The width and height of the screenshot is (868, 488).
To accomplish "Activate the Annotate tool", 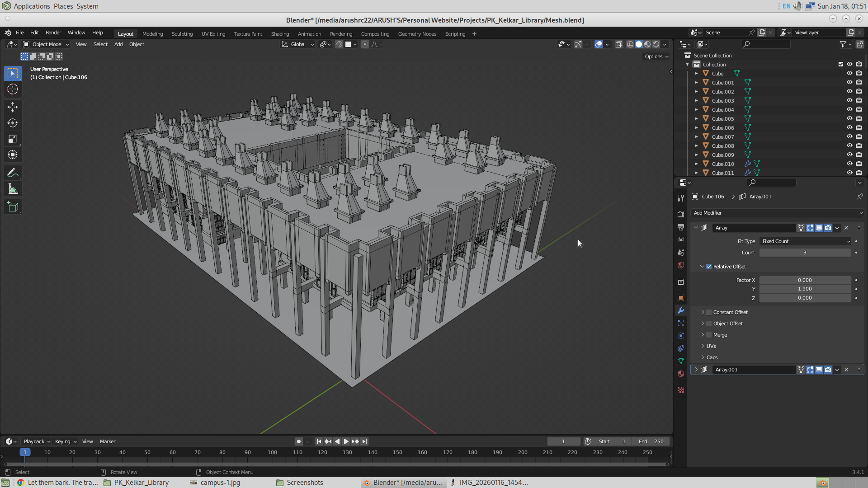I will pyautogui.click(x=13, y=173).
